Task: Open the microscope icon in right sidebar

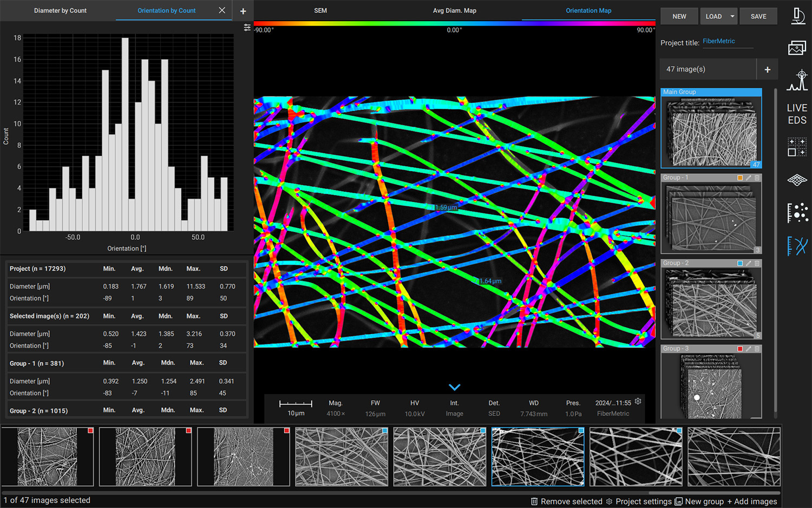Action: (797, 16)
